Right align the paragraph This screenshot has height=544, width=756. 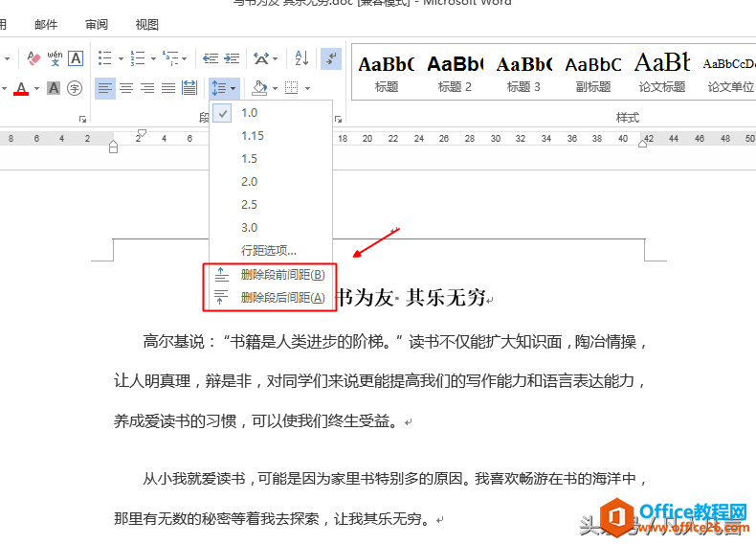pyautogui.click(x=147, y=88)
